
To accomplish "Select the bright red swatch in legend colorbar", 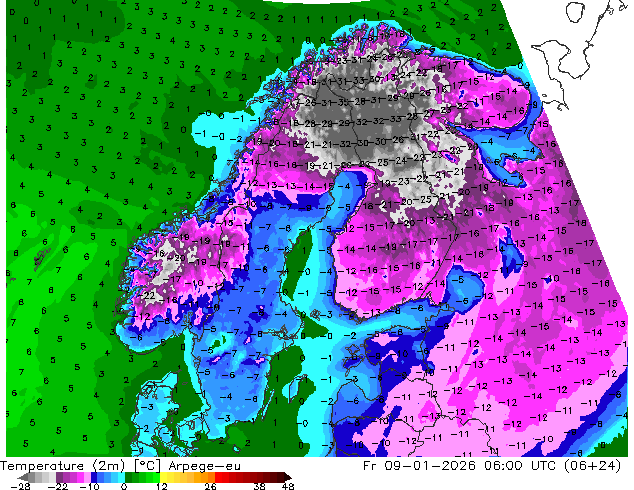I will (218, 477).
